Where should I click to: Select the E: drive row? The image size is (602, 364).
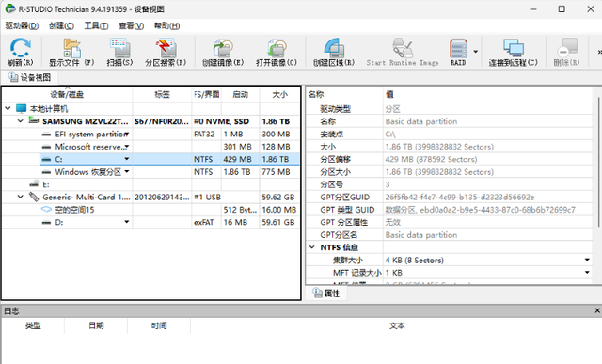tap(150, 184)
